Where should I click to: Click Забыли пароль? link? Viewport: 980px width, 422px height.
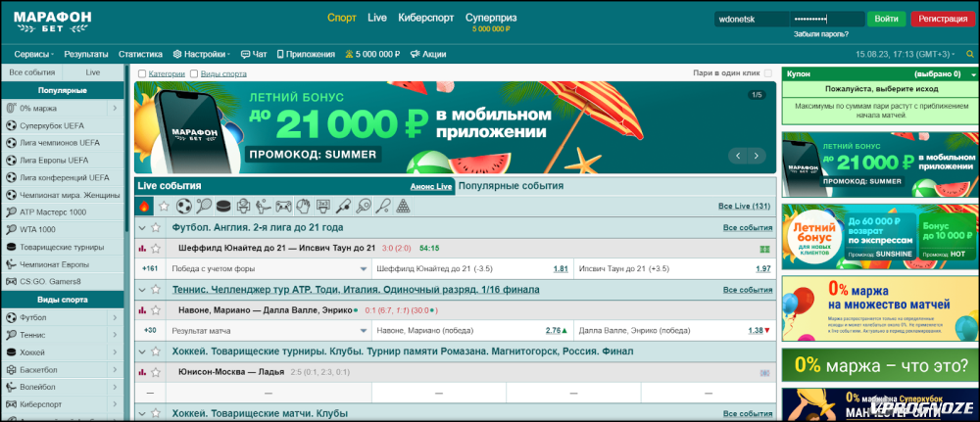[821, 34]
